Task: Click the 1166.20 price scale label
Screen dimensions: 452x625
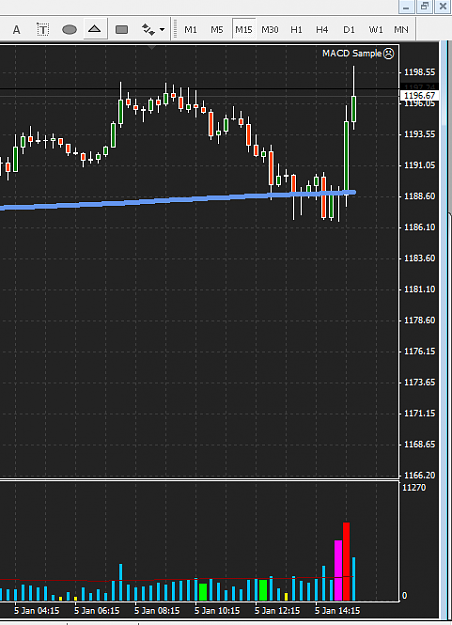Action: pyautogui.click(x=420, y=475)
